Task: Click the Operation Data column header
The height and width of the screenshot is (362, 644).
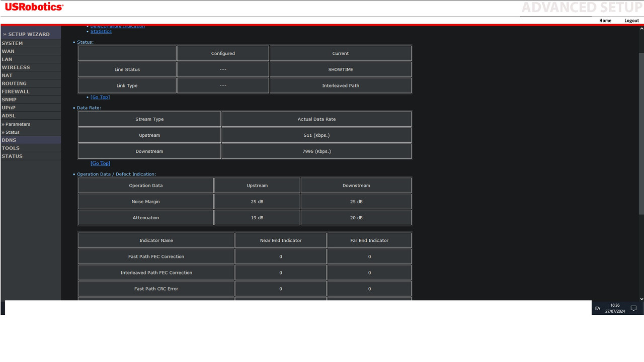Action: click(x=145, y=186)
